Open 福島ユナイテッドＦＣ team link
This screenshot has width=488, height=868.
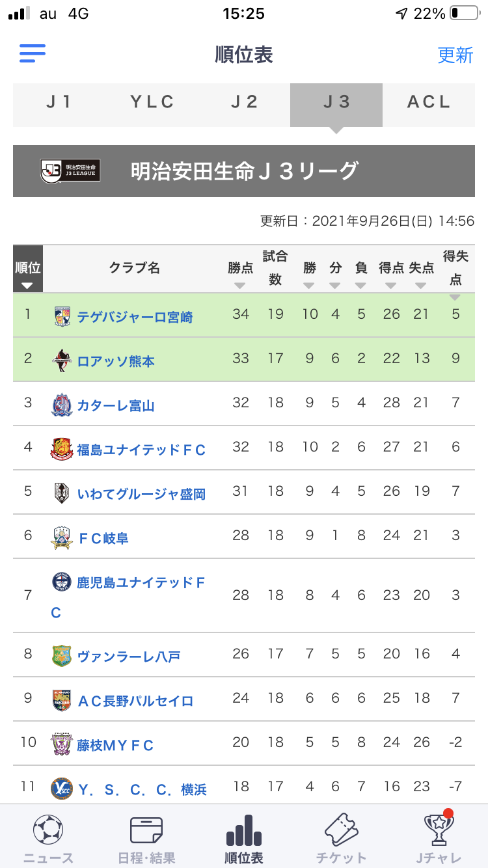coord(141,450)
